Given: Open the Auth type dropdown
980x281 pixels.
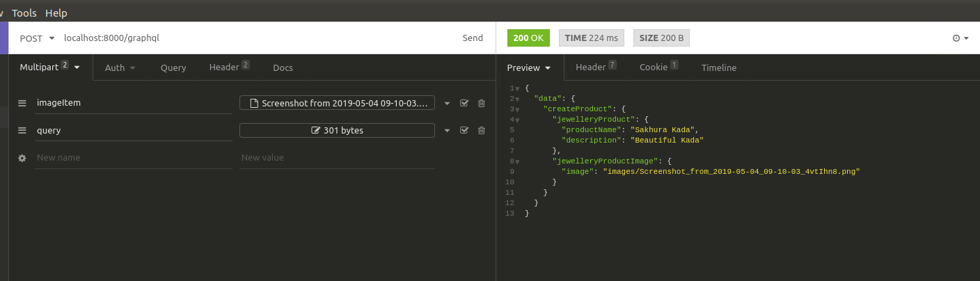Looking at the screenshot, I should coord(120,67).
